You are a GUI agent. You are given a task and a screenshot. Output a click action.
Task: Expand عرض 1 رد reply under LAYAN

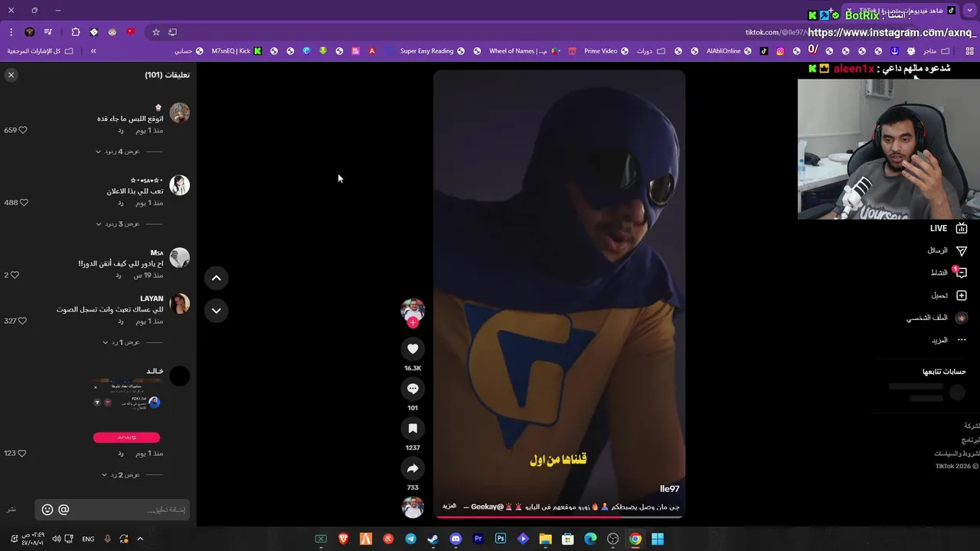pyautogui.click(x=121, y=342)
